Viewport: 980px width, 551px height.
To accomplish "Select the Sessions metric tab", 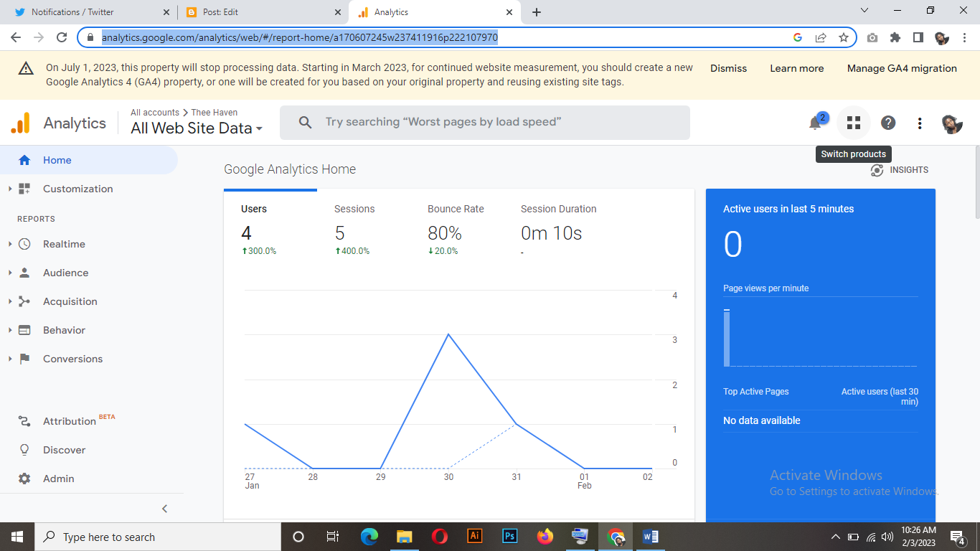I will [364, 230].
